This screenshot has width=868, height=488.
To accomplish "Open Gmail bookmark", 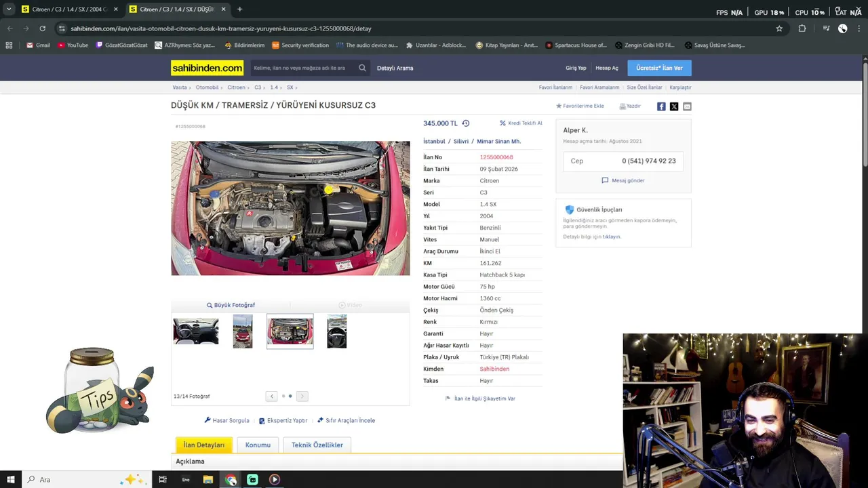I will pyautogui.click(x=38, y=45).
